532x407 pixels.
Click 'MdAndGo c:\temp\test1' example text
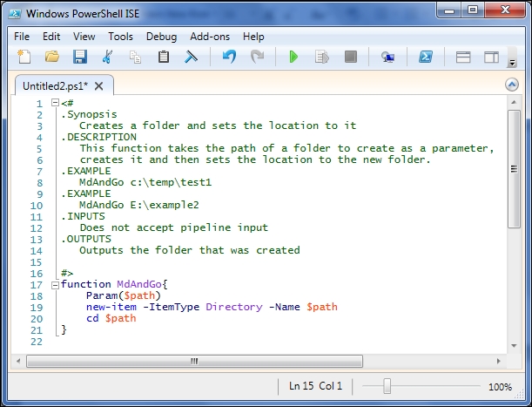click(145, 182)
